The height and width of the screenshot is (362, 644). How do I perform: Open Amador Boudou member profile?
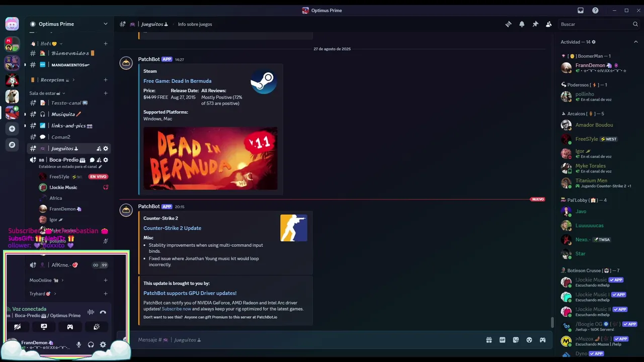tap(599, 125)
